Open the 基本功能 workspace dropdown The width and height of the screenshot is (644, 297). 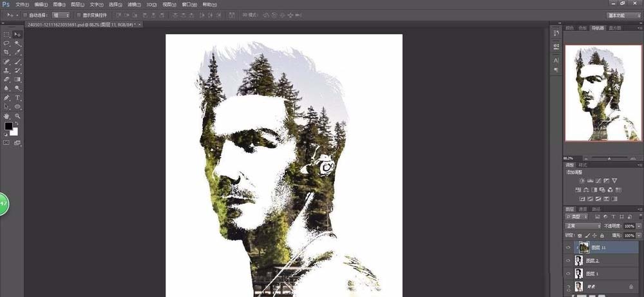pos(623,15)
